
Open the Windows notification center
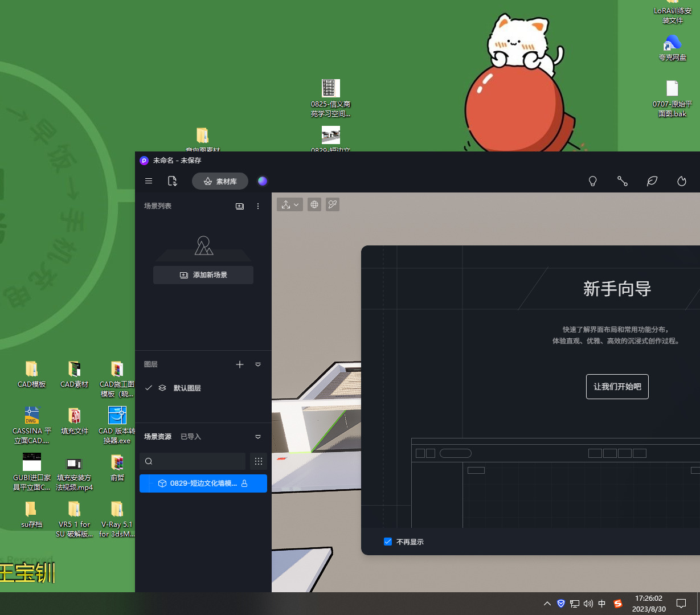[681, 604]
